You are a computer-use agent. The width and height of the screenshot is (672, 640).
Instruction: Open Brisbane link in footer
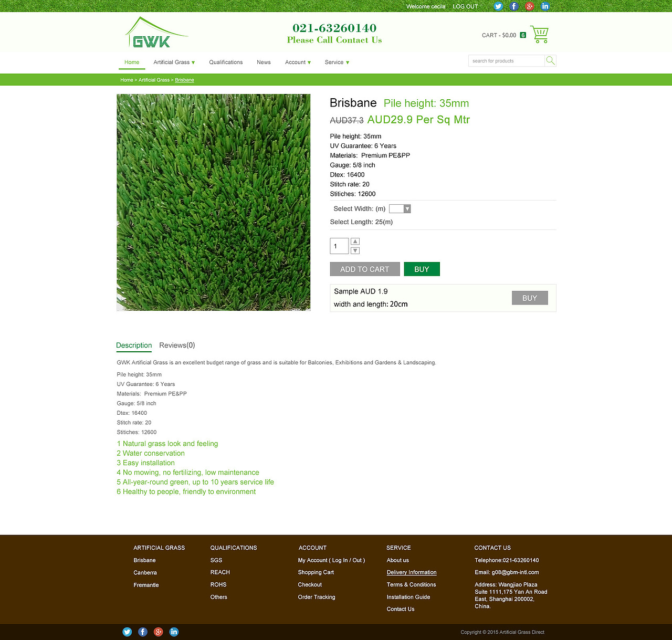144,560
